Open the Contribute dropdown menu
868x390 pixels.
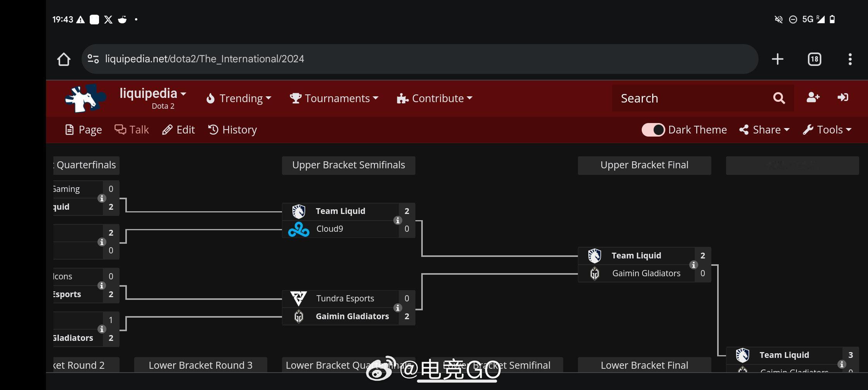click(435, 98)
